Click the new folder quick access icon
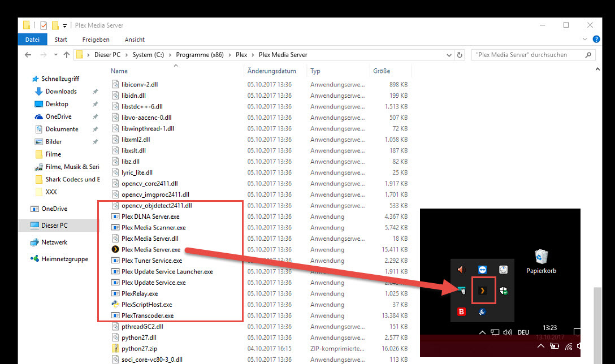The width and height of the screenshot is (615, 364). pos(55,25)
